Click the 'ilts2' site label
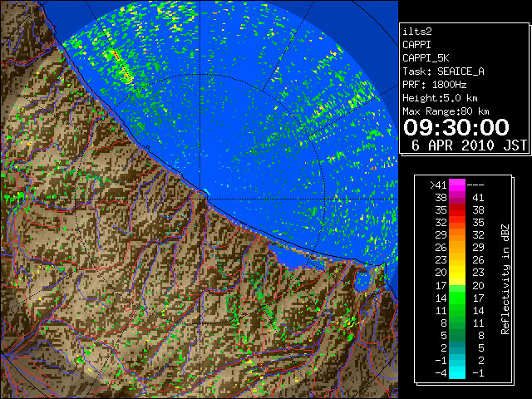532x399 pixels. coord(417,32)
